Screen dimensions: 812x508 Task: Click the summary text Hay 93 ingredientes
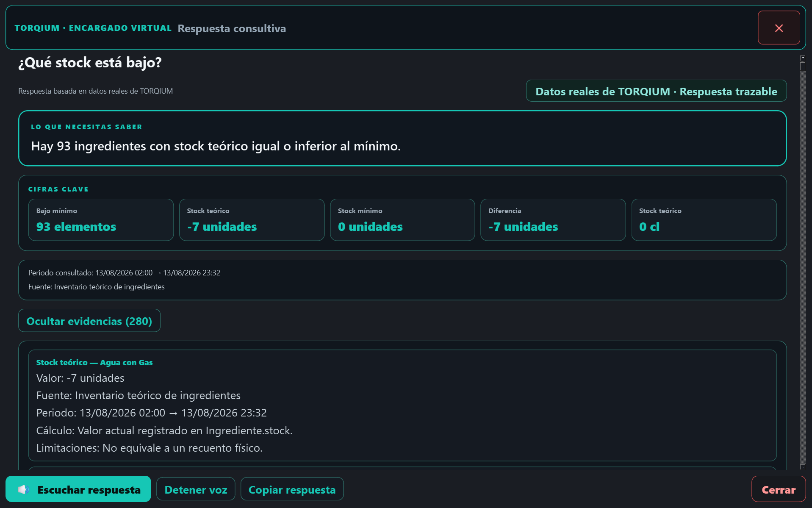pos(216,146)
